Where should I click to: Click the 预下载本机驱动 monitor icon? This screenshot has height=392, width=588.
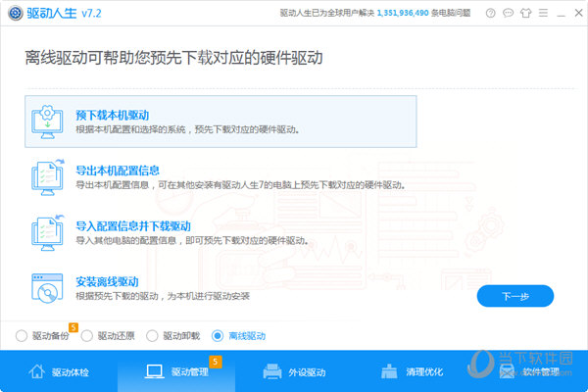click(x=47, y=122)
